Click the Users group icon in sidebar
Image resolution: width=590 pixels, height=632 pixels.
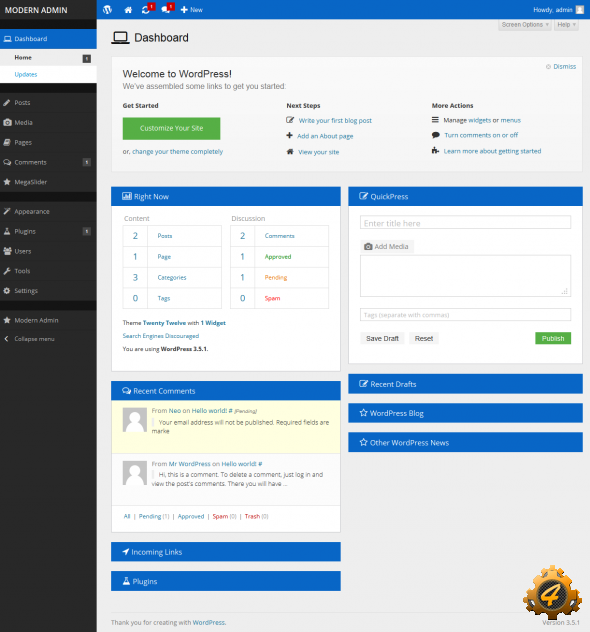pyautogui.click(x=7, y=251)
